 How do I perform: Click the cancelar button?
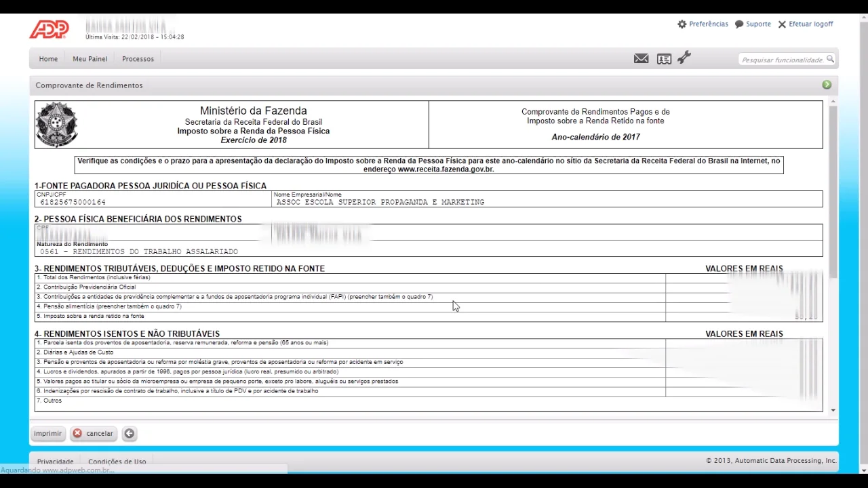pos(93,433)
